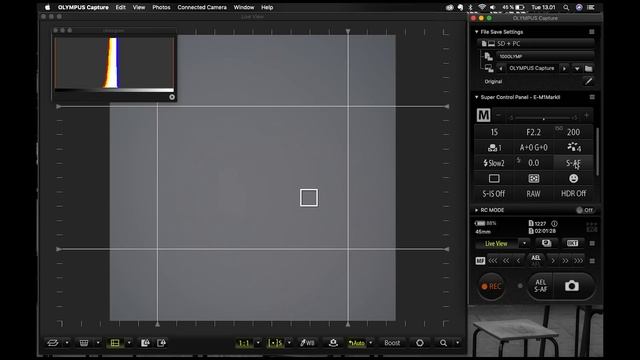The height and width of the screenshot is (360, 640).
Task: Click the WB eyedropper button
Action: (307, 343)
